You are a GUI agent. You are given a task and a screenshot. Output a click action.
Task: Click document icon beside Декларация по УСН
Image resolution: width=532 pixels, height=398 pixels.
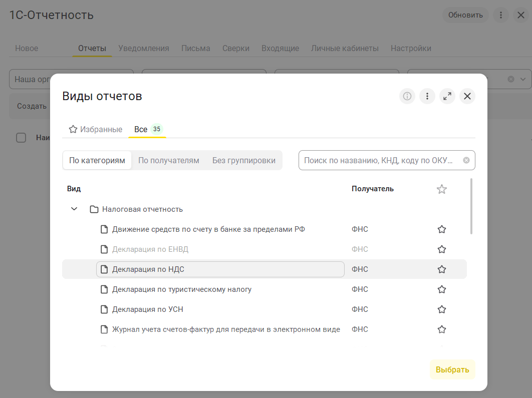(x=104, y=309)
